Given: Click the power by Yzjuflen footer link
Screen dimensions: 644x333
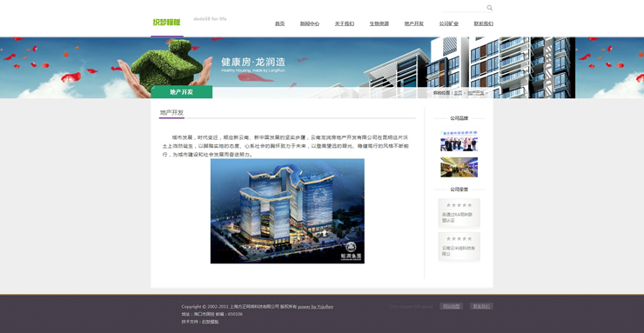Looking at the screenshot, I should pos(315,307).
